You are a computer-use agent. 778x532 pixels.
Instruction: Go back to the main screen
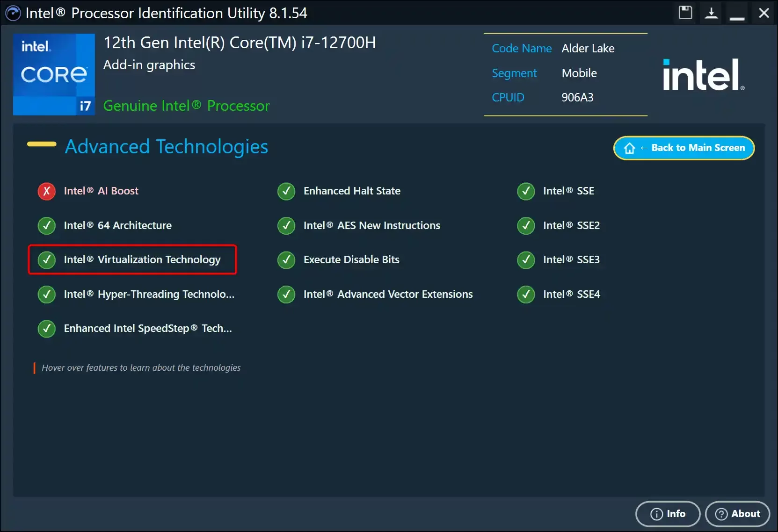(x=684, y=148)
